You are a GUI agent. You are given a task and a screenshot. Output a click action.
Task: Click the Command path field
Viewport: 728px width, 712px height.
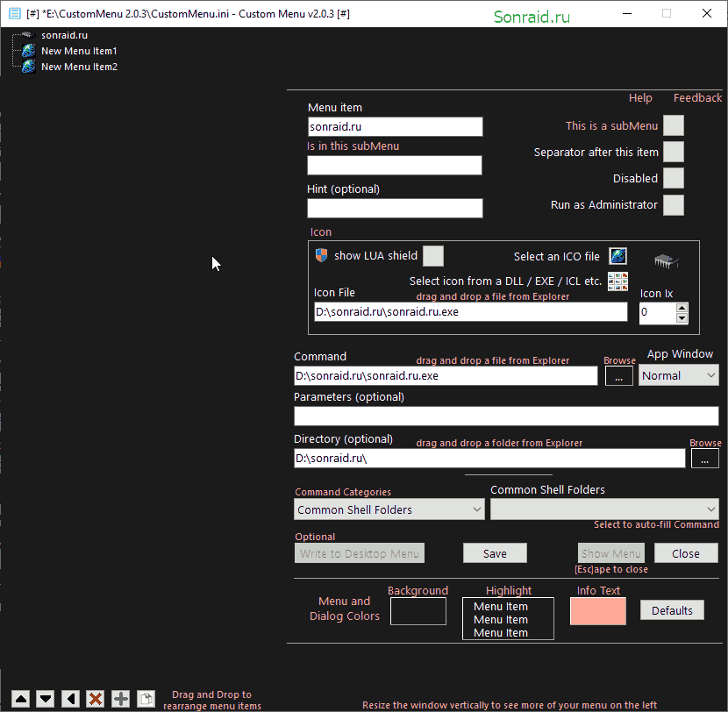tap(446, 375)
